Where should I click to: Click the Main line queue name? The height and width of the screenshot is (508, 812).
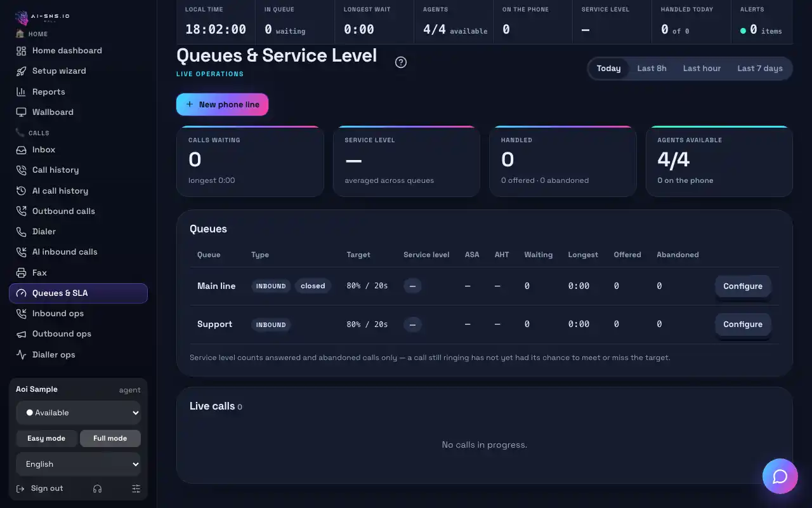click(216, 286)
